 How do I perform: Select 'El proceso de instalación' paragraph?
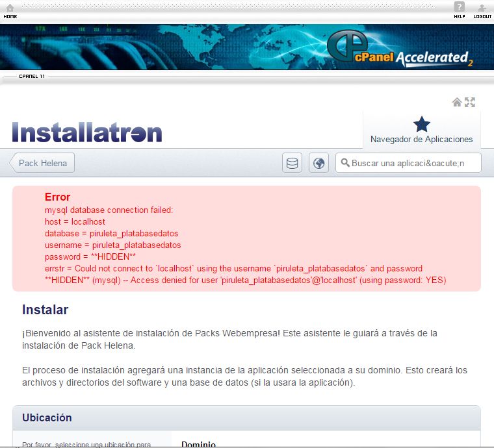pos(244,377)
